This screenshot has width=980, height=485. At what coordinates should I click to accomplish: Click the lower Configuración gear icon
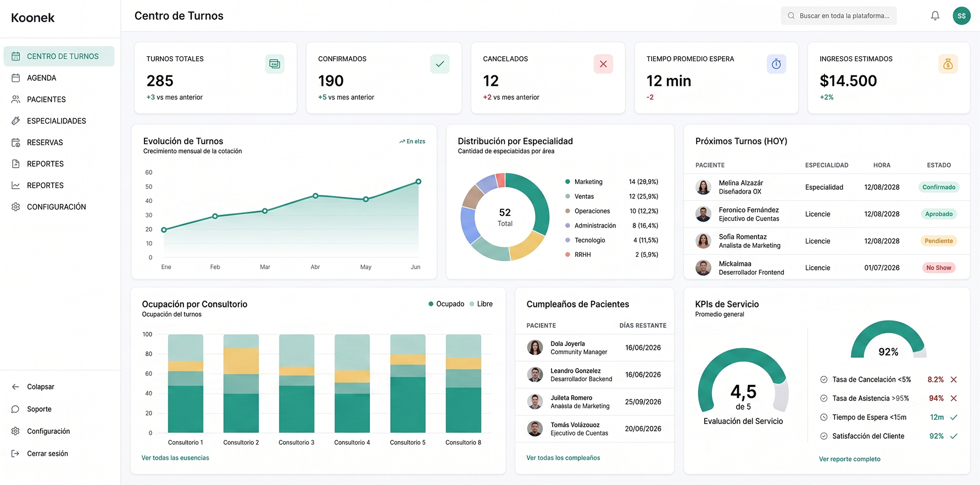pos(15,431)
